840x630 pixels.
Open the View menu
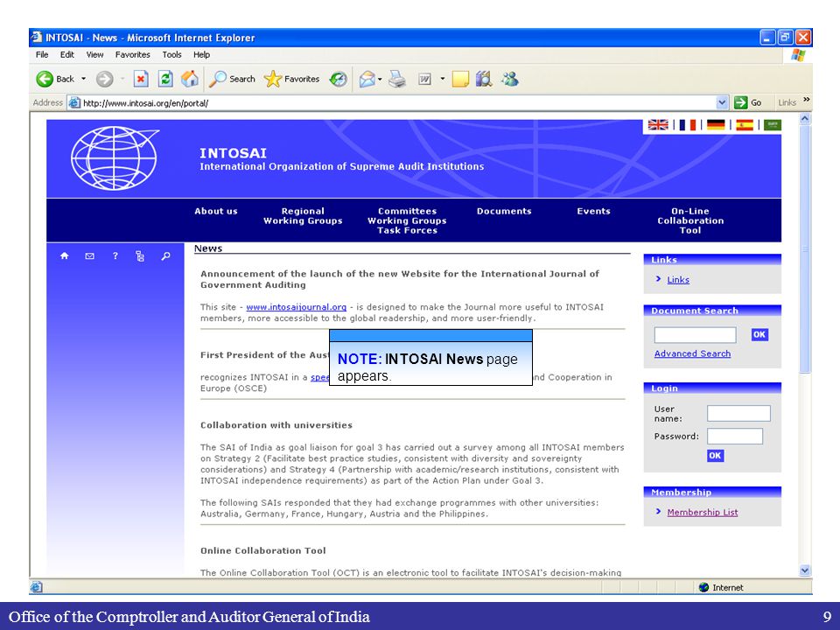click(x=94, y=54)
